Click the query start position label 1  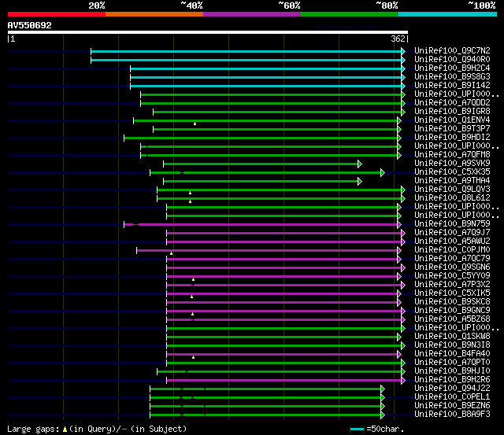click(x=13, y=39)
